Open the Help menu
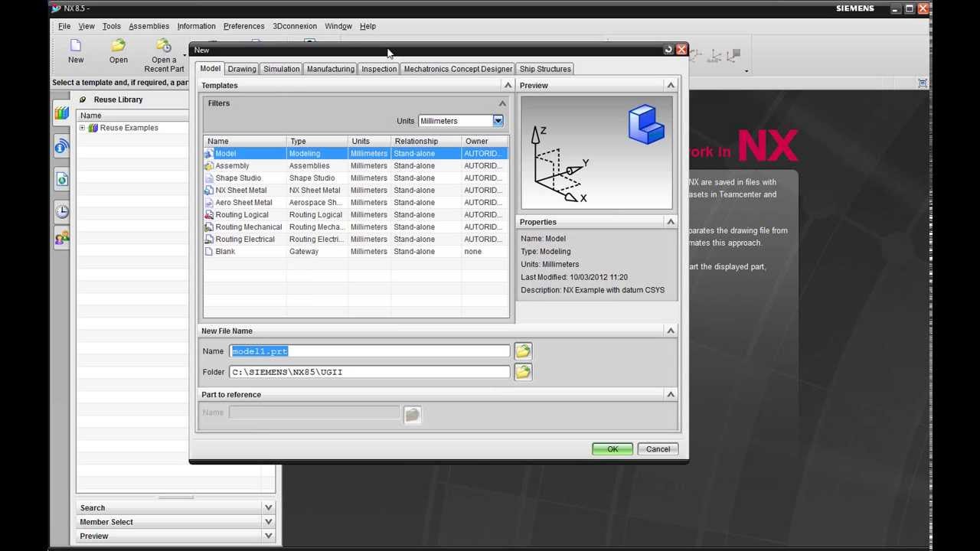This screenshot has width=980, height=551. (367, 26)
